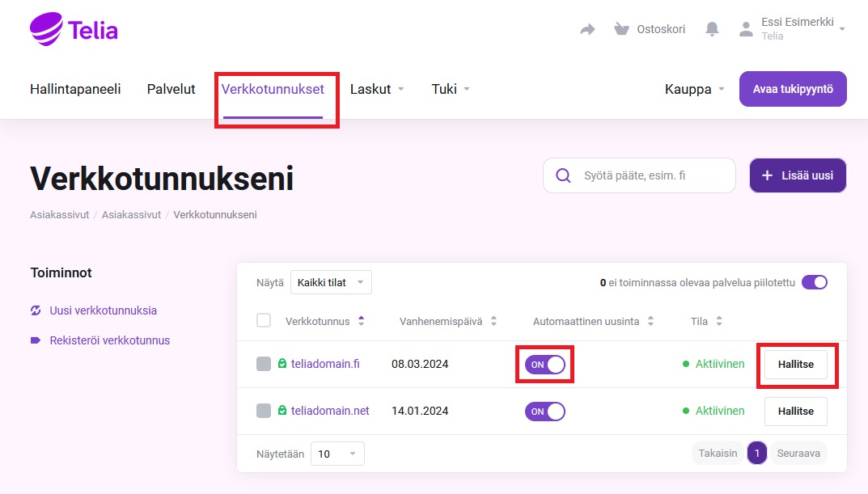Click the search magnifier icon
Image resolution: width=868 pixels, height=494 pixels.
[x=563, y=175]
